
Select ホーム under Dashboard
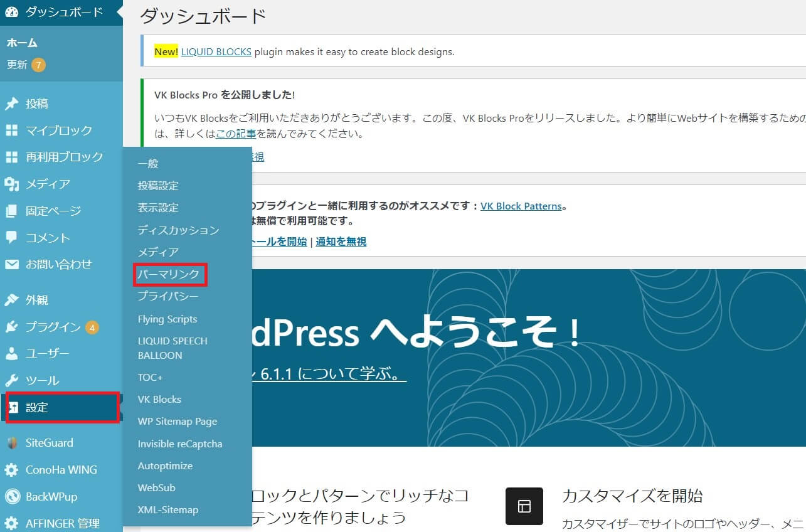(x=22, y=43)
